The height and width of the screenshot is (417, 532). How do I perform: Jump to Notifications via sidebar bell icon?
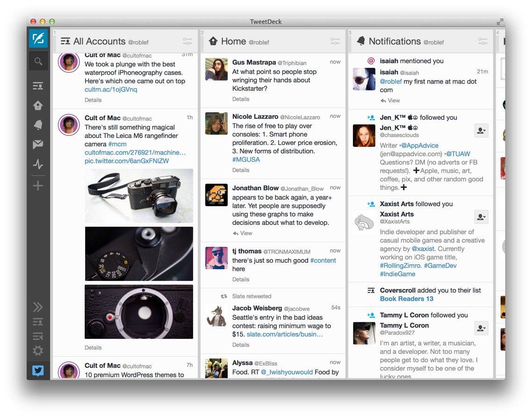(x=38, y=125)
